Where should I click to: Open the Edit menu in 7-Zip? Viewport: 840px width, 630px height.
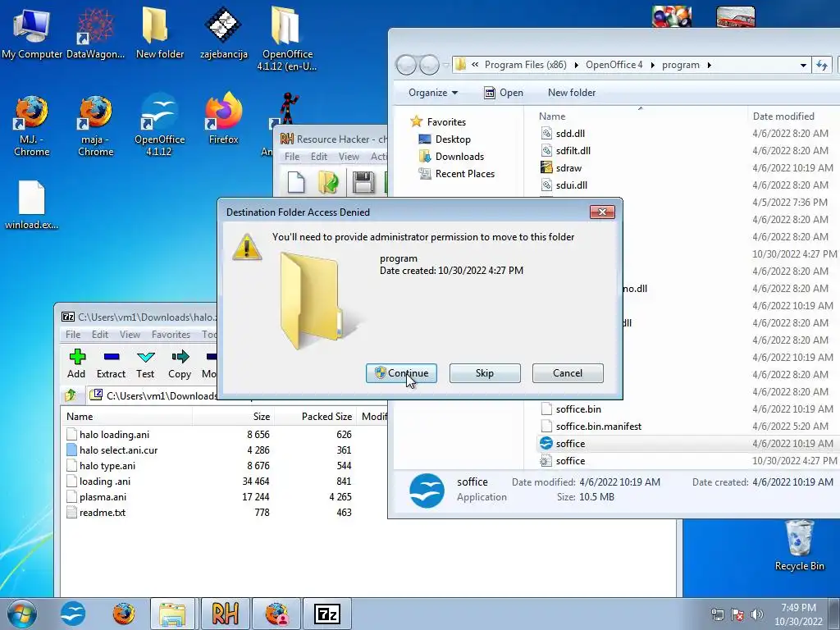click(x=99, y=335)
